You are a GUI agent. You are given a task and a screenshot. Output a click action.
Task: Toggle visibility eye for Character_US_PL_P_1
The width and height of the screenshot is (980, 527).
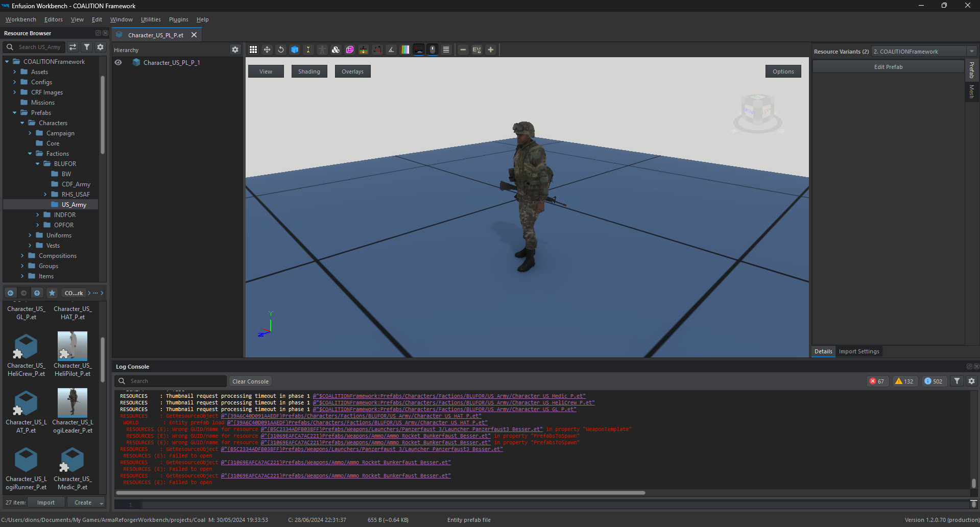(x=118, y=62)
